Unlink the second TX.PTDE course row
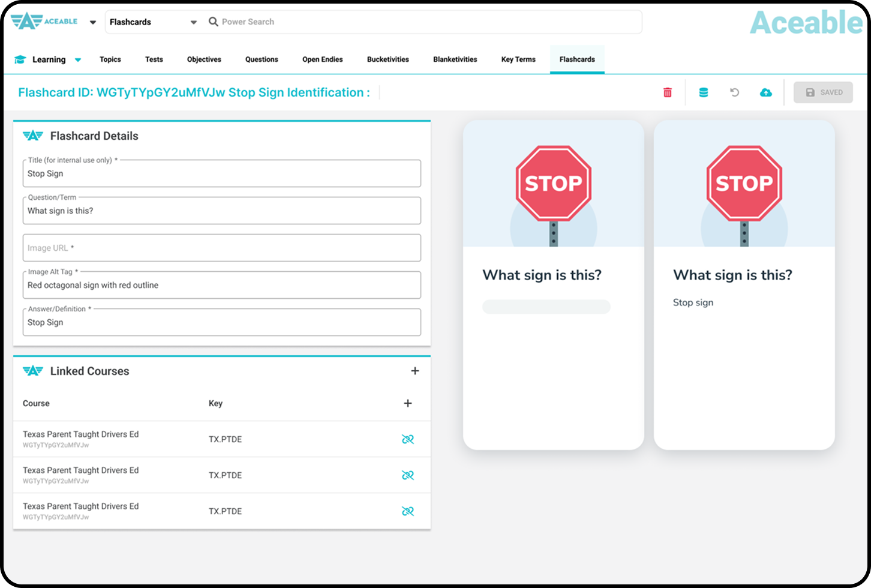The image size is (871, 588). click(x=409, y=475)
